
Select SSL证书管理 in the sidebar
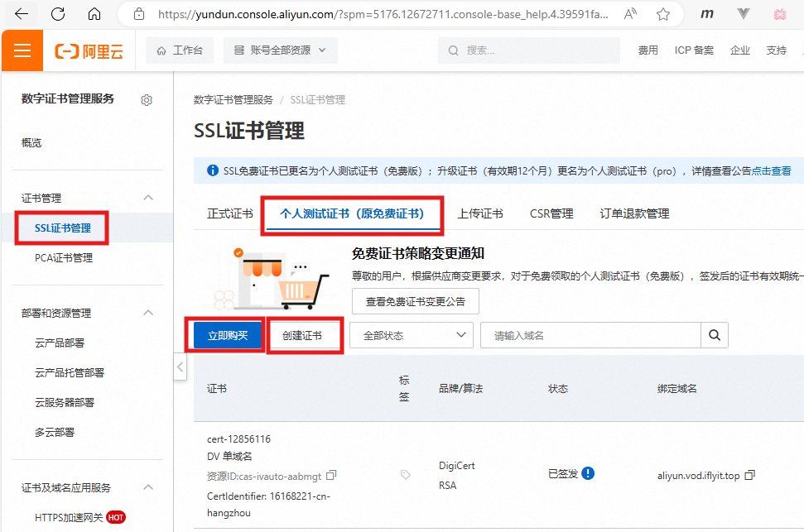click(x=63, y=228)
